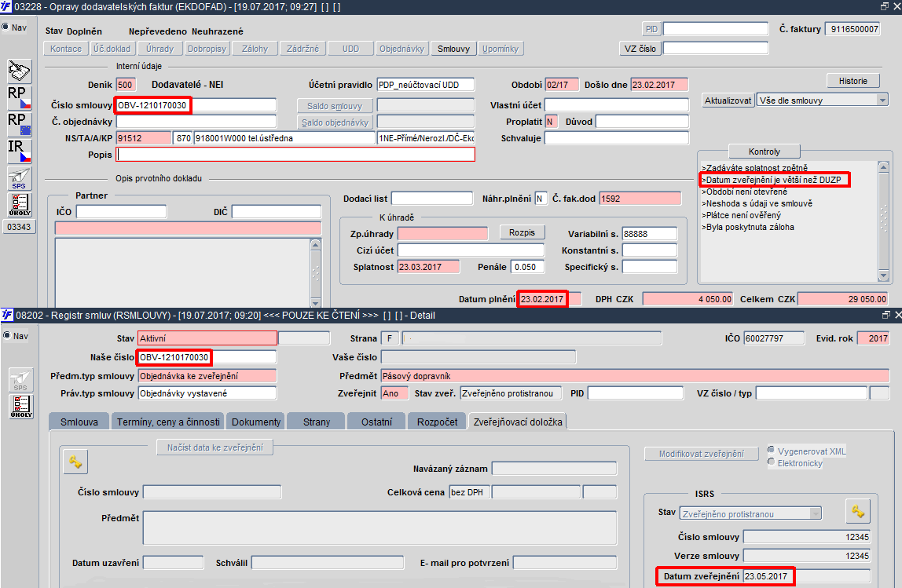Click the PID button
This screenshot has height=588, width=902.
point(651,29)
